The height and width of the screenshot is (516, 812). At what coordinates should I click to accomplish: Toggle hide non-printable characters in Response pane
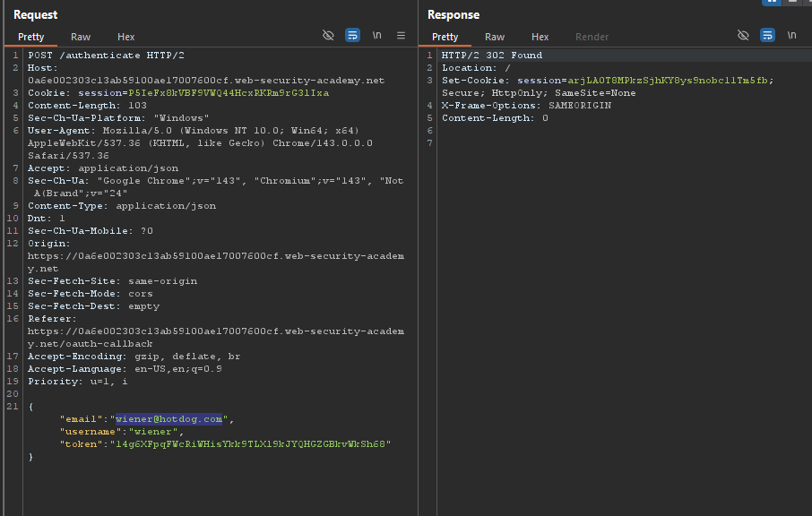743,35
